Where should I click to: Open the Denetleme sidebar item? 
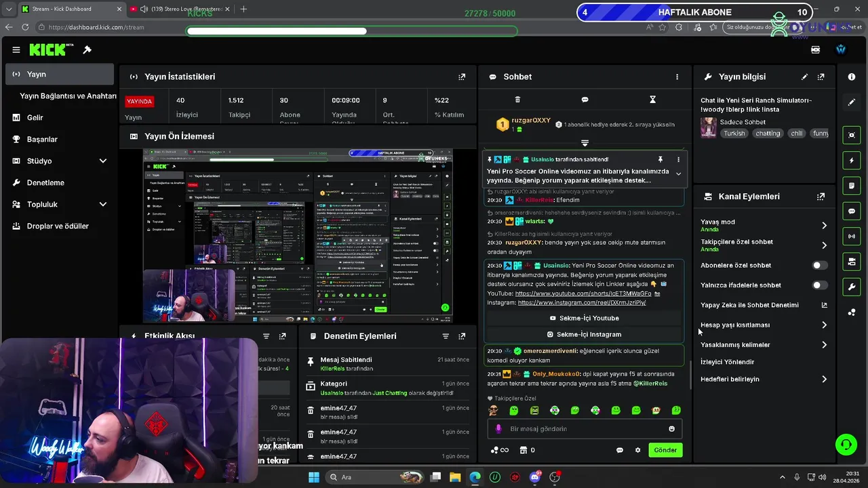(60, 182)
